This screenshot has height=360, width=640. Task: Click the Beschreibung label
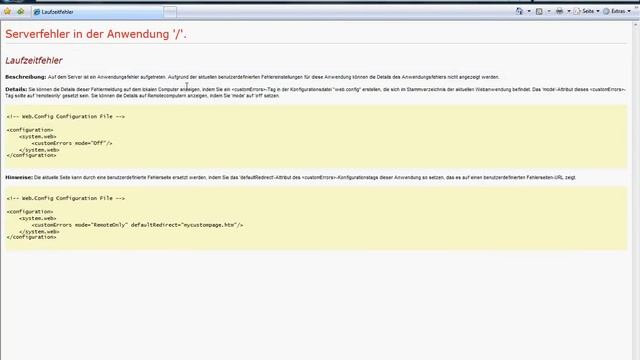tap(26, 77)
